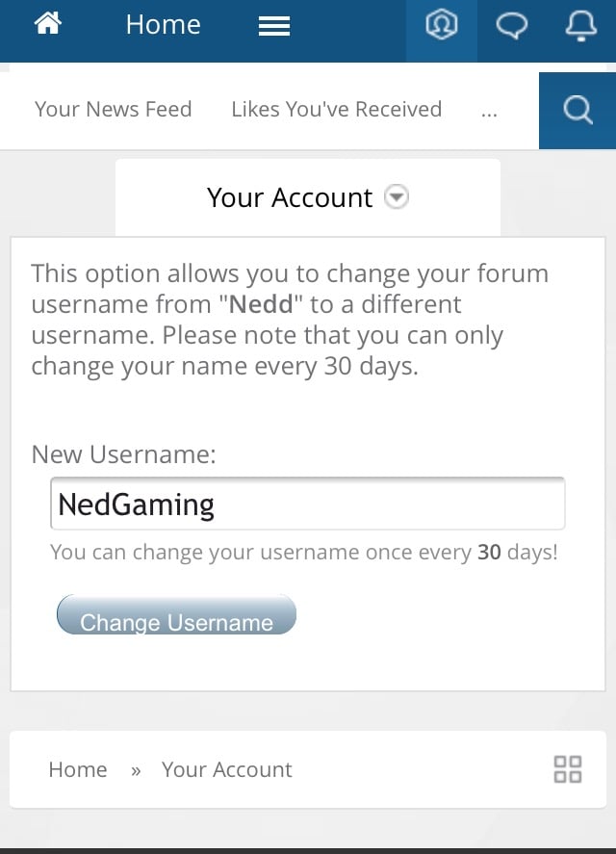
Task: Open Your Account breadcrumb link
Action: (x=226, y=769)
